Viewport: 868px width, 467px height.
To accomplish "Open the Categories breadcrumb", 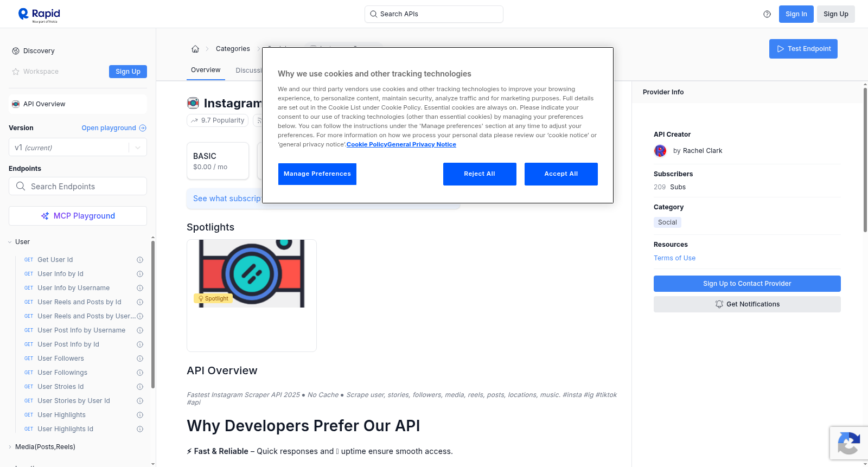I will pyautogui.click(x=233, y=49).
